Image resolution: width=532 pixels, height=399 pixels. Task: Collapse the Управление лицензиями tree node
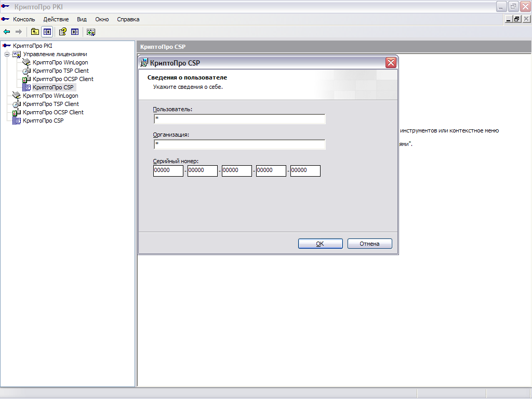click(7, 54)
